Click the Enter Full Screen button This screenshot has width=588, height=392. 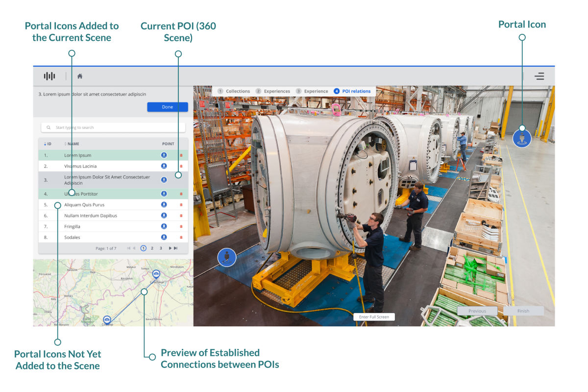pyautogui.click(x=374, y=317)
